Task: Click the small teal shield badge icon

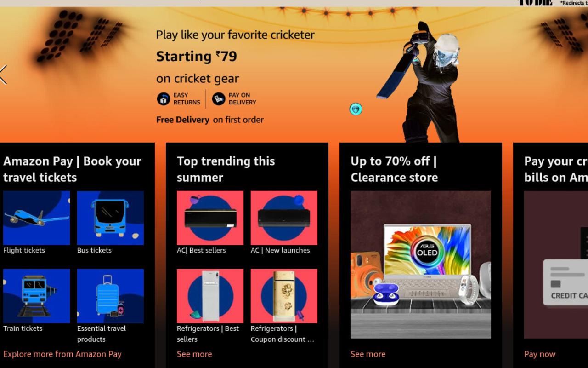Action: pyautogui.click(x=356, y=109)
